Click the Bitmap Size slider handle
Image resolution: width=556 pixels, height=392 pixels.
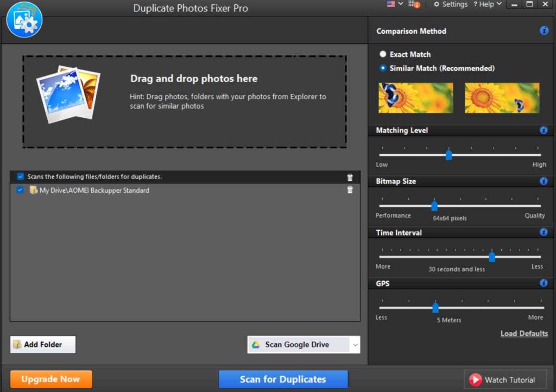pyautogui.click(x=434, y=206)
